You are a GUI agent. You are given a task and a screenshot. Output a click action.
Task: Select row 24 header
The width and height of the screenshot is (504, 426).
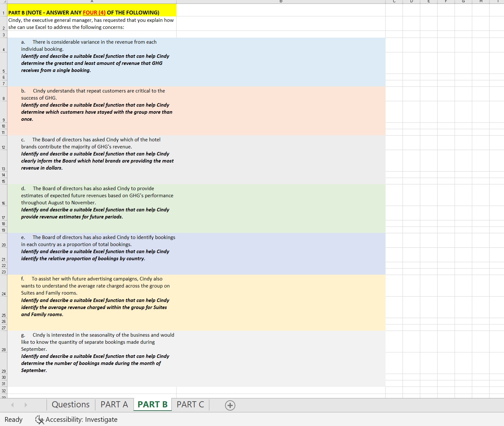click(4, 286)
